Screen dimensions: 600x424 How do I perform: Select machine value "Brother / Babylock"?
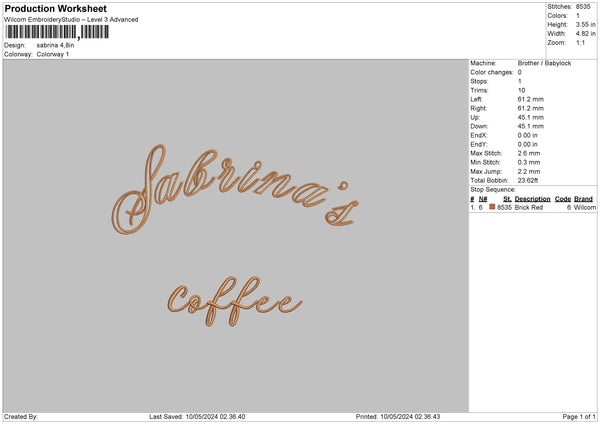[x=544, y=63]
